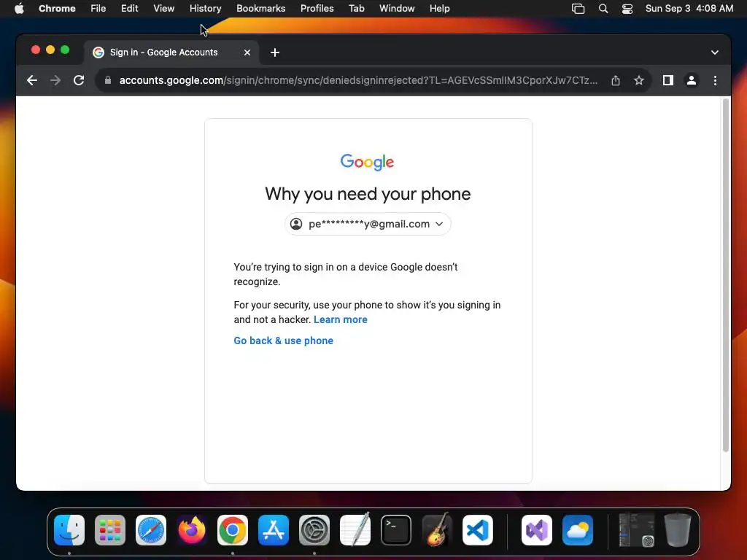This screenshot has height=560, width=747.
Task: Open a new tab with plus button
Action: pos(275,52)
